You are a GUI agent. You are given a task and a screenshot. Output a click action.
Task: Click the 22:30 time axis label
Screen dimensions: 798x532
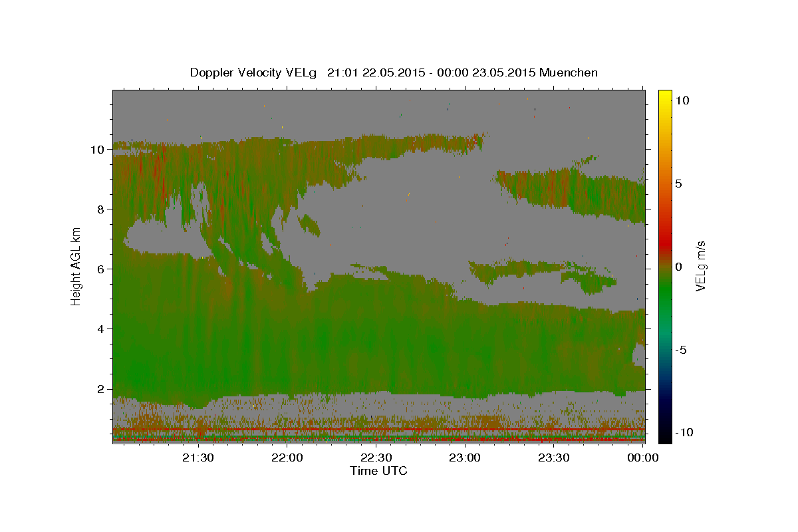click(x=376, y=458)
